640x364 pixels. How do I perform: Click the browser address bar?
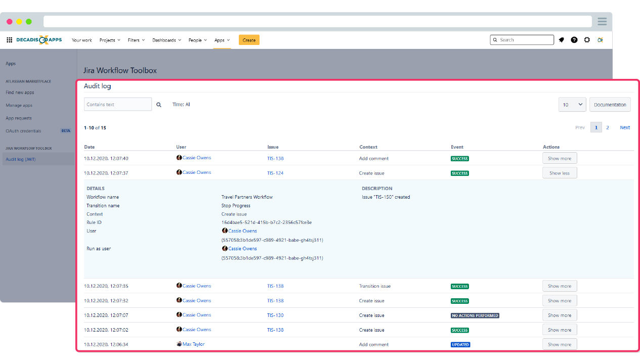(318, 22)
